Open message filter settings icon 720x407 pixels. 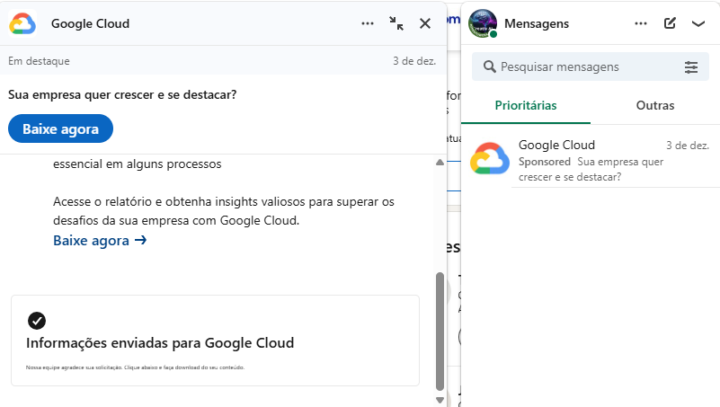pos(691,67)
